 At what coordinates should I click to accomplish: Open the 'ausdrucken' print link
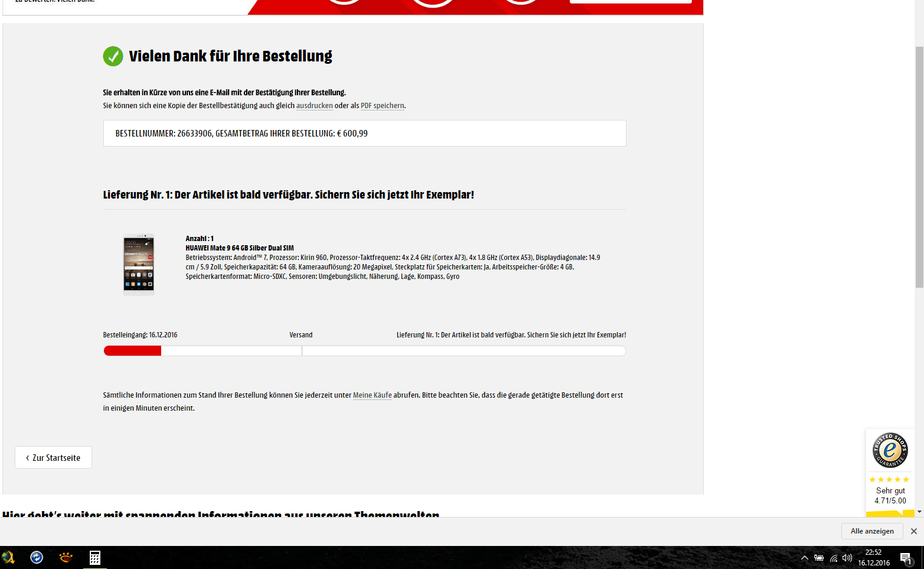click(x=314, y=106)
